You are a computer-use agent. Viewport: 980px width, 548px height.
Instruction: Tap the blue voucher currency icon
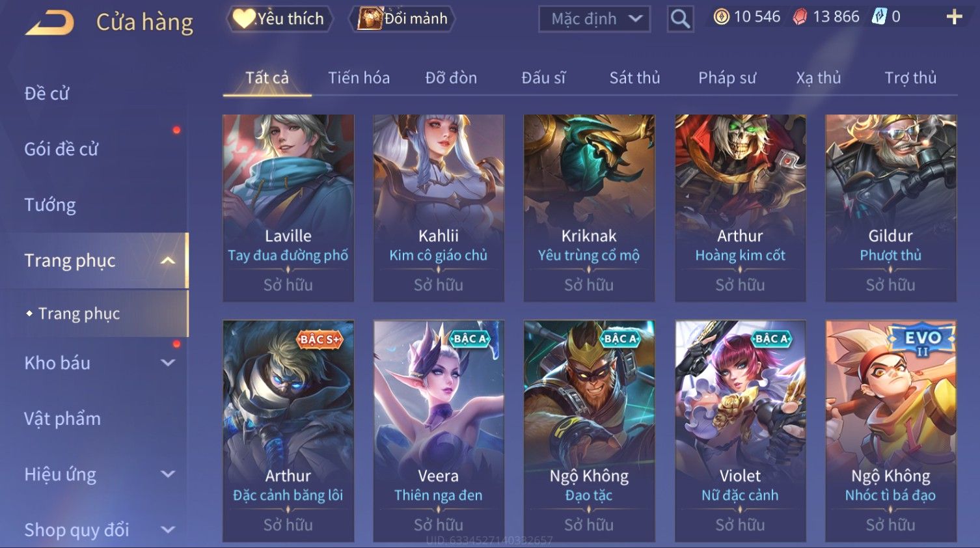click(x=879, y=17)
